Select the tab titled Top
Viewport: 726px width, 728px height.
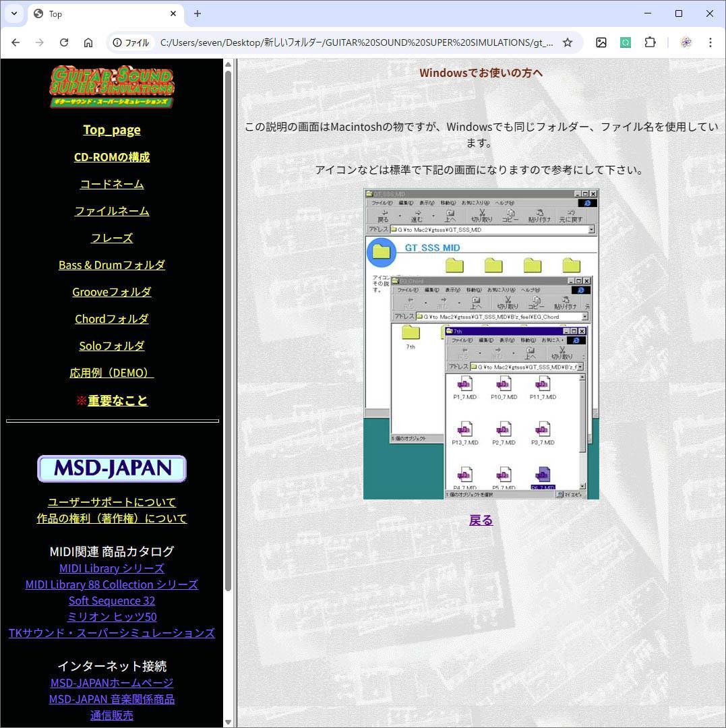tap(106, 14)
